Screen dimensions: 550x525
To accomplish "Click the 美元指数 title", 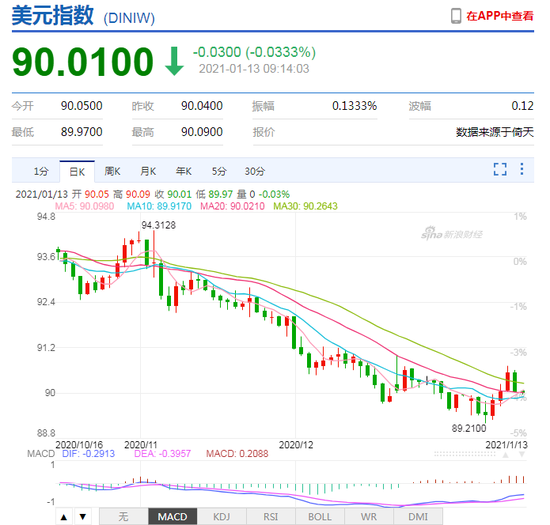I will tap(53, 16).
